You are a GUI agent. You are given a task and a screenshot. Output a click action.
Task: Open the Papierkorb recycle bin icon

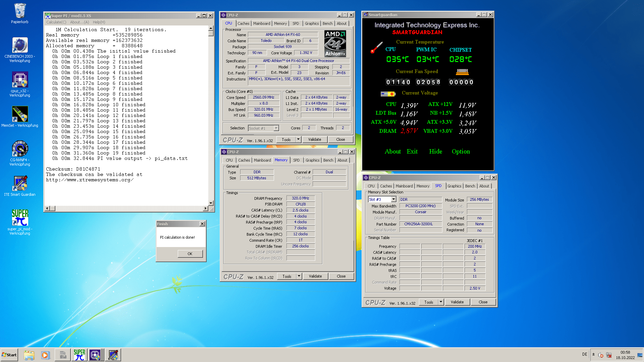click(20, 11)
